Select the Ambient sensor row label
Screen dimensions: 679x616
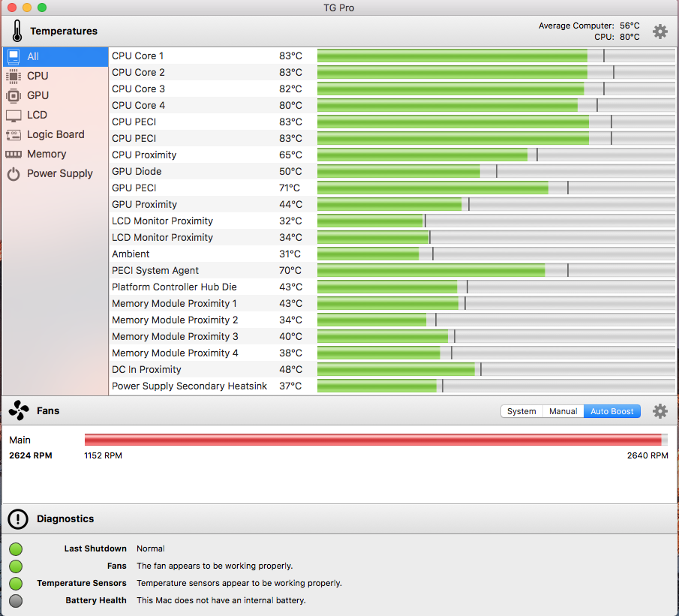click(x=131, y=254)
